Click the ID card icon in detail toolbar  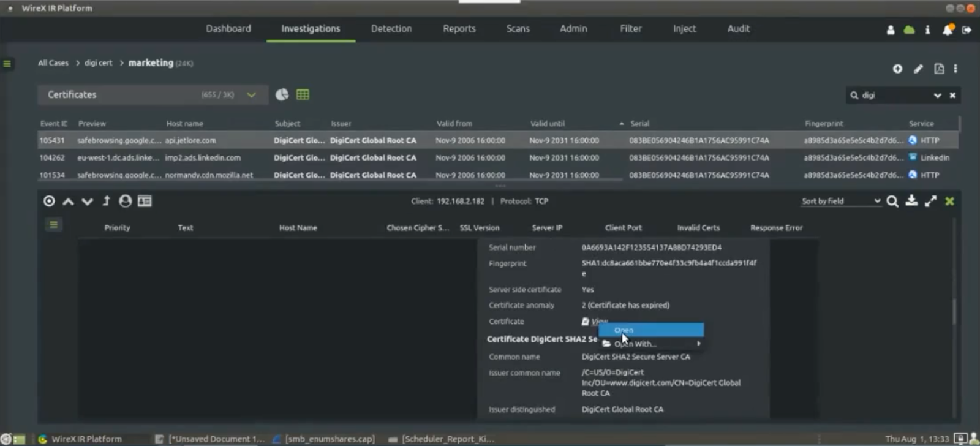[x=145, y=201]
